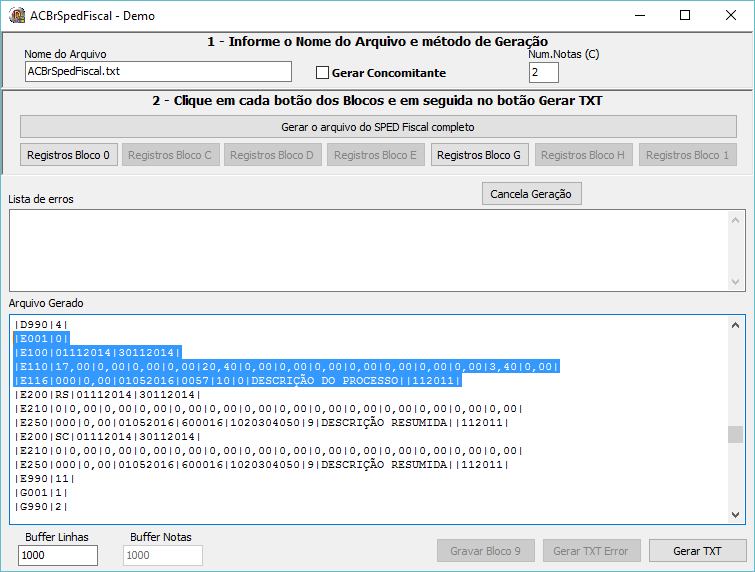
Task: Click the Registros Bloco C button
Action: pos(170,155)
